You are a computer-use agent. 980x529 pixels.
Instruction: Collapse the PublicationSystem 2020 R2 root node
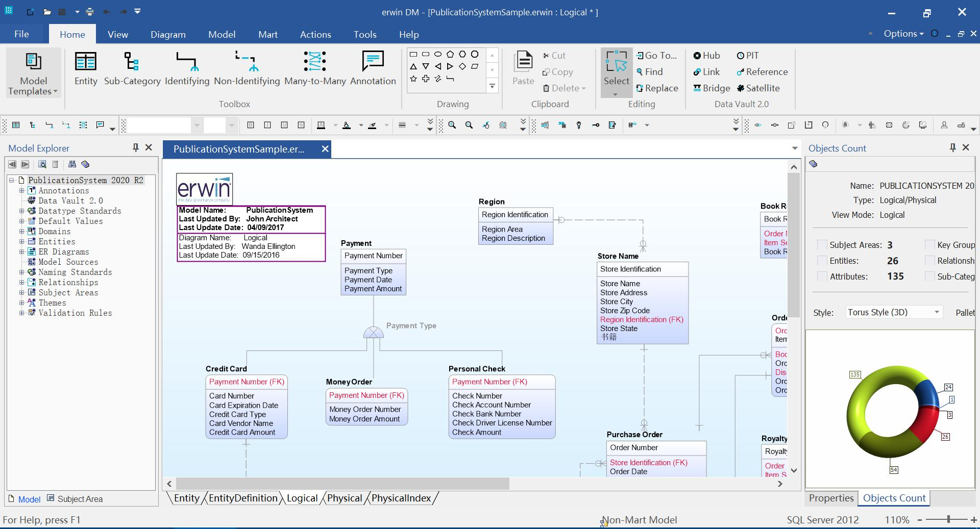(11, 180)
